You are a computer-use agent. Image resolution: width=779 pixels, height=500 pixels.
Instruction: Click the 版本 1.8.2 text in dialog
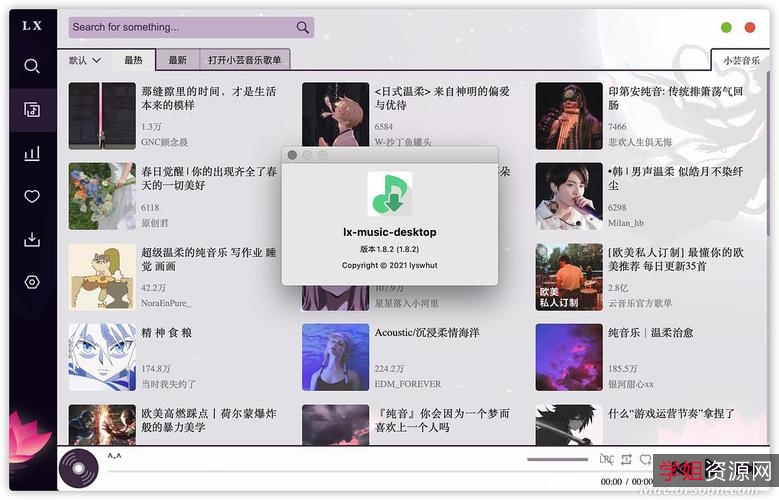390,249
